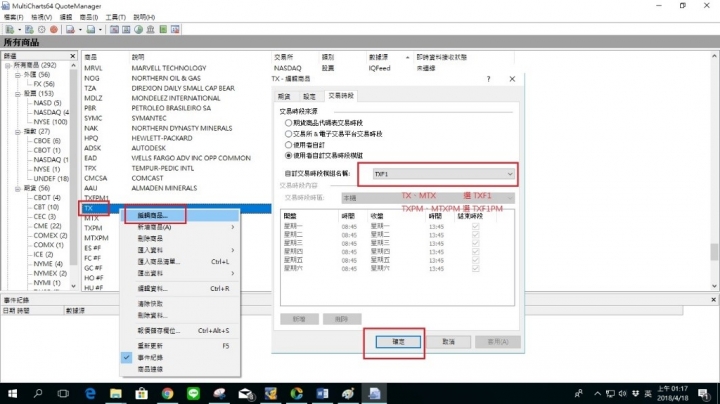This screenshot has height=404, width=720.
Task: Click the symbol list scrollbar up arrow
Action: (714, 56)
